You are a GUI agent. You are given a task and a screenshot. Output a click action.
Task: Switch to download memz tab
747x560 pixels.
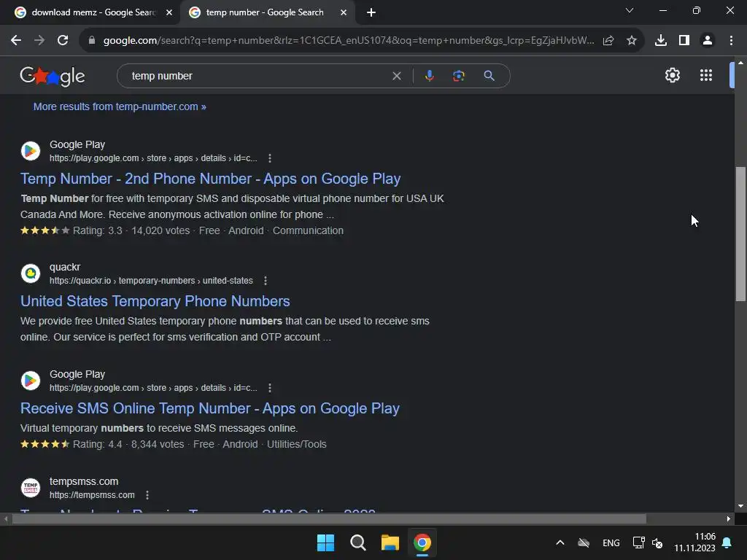[93, 12]
